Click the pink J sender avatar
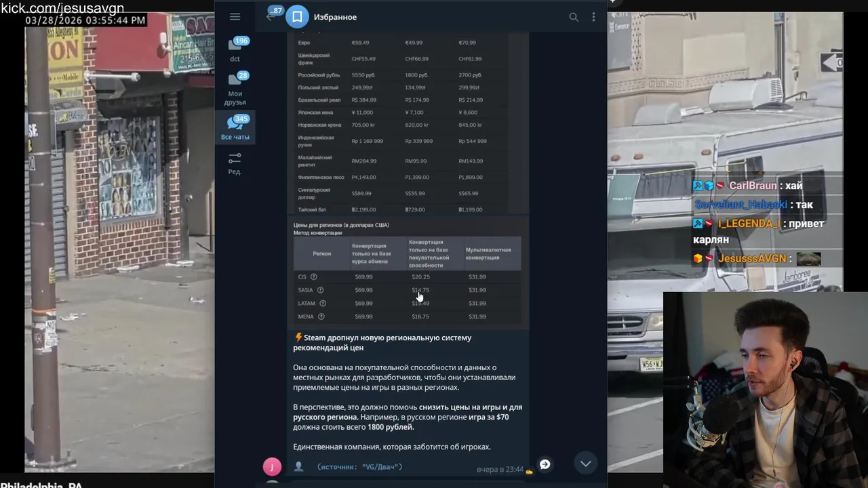Viewport: 868px width, 488px height. tap(271, 466)
